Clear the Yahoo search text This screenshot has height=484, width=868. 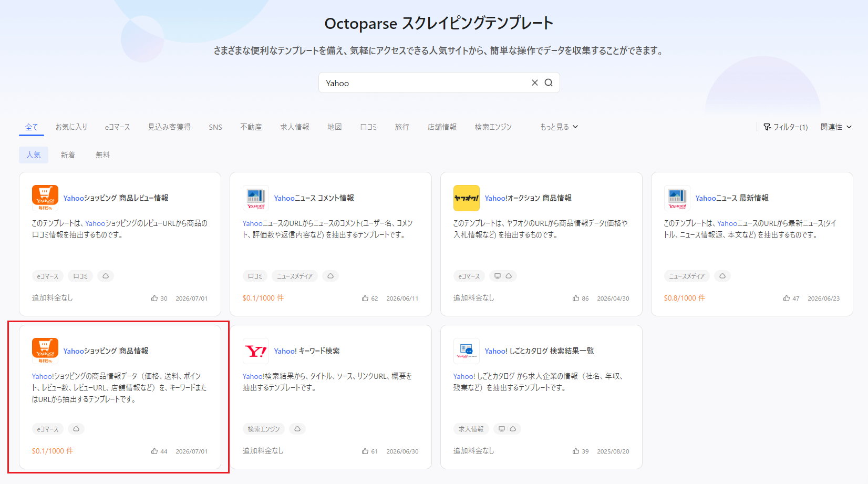pos(535,83)
